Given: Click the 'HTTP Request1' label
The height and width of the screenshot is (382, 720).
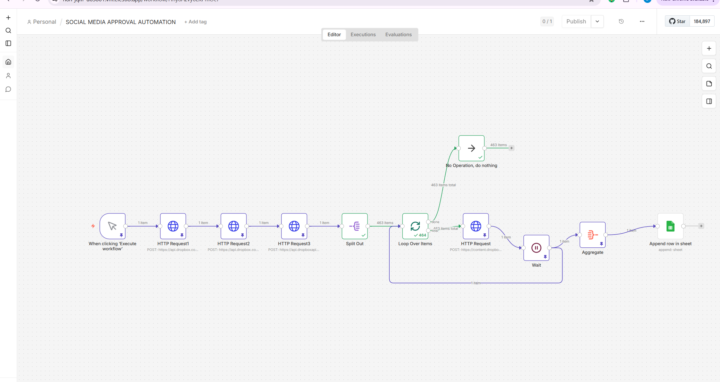Looking at the screenshot, I should pos(173,244).
